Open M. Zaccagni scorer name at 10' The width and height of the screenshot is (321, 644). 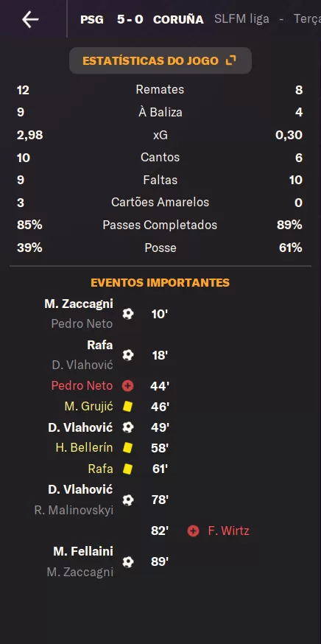(x=79, y=304)
